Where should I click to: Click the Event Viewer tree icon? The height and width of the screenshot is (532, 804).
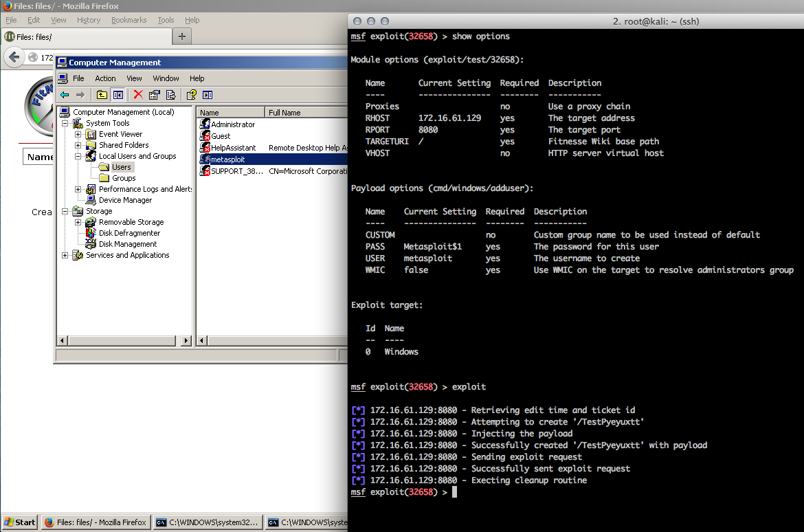click(91, 135)
